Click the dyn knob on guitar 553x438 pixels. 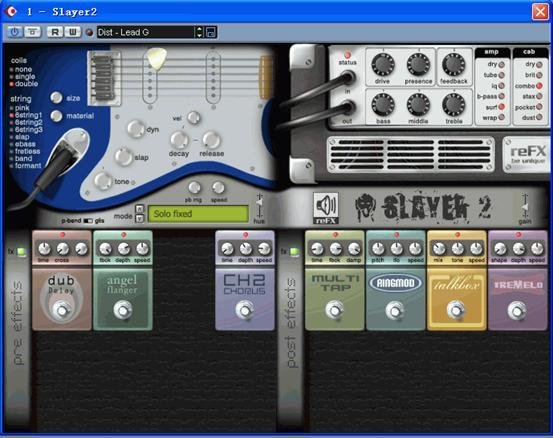[136, 129]
